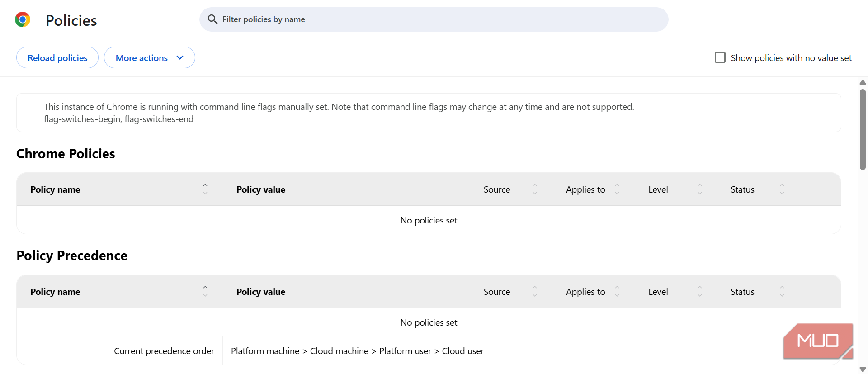The image size is (868, 374).
Task: Click the "Policy Precedence" heading
Action: [72, 256]
